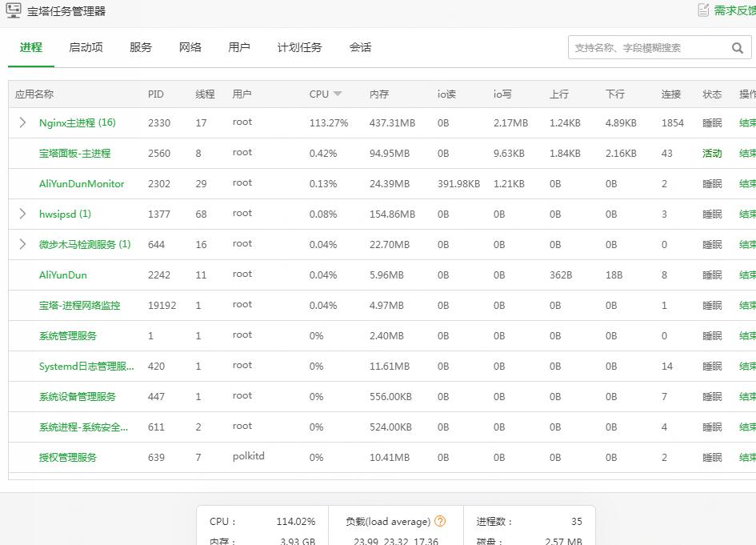Click the 下行 column header
756x545 pixels.
tap(614, 94)
